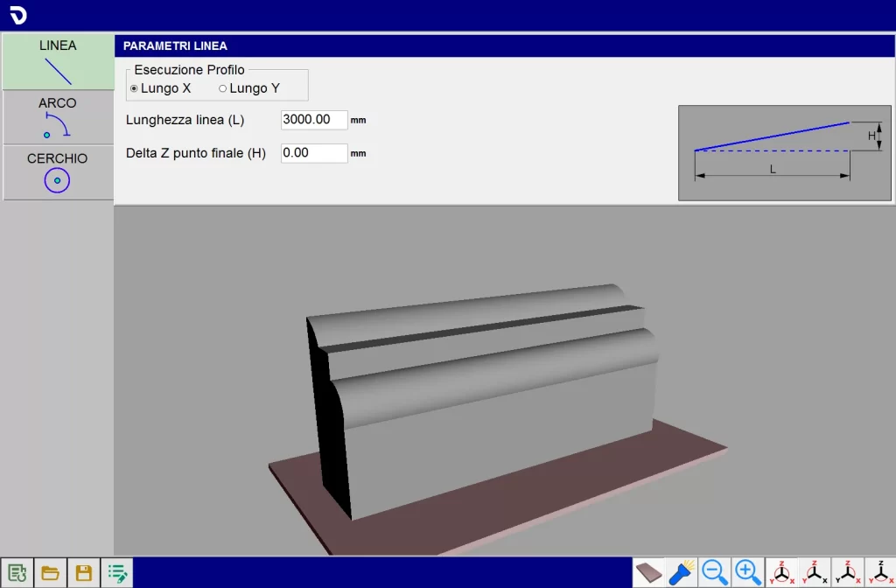This screenshot has height=588, width=896.
Task: Click the axis view icon with black X
Action: coord(815,572)
